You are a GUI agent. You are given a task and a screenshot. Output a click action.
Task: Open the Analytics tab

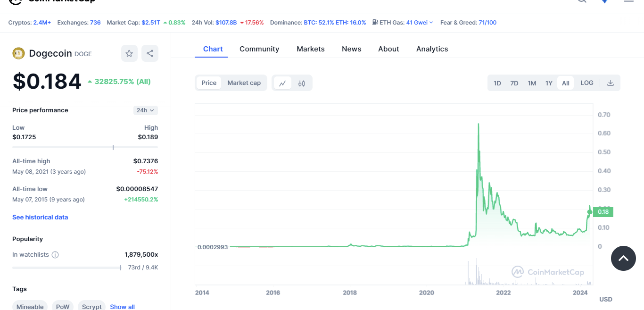[x=432, y=49]
